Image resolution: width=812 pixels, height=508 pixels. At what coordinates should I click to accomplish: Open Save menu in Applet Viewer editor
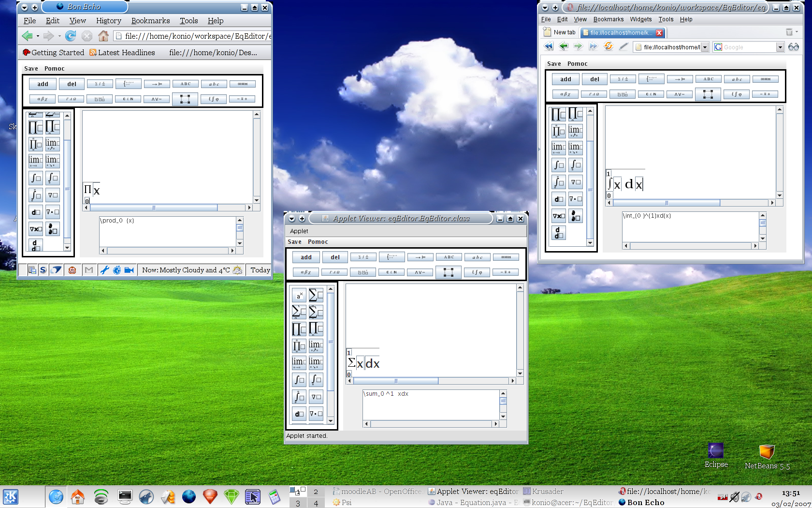[x=295, y=242]
